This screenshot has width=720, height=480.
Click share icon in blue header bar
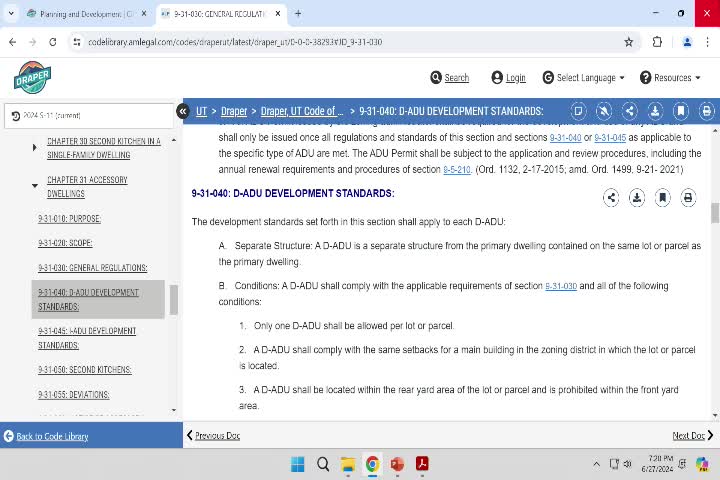[x=630, y=111]
